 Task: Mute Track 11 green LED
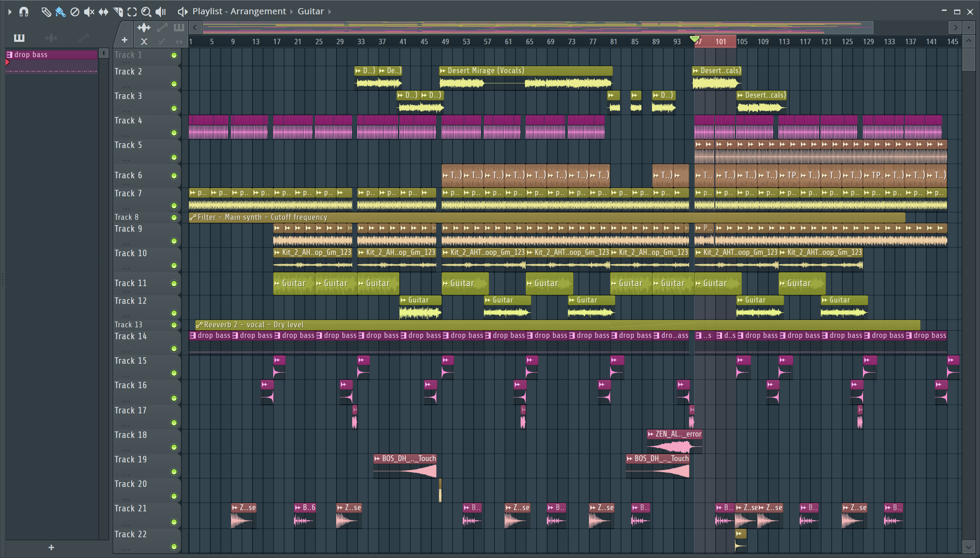pyautogui.click(x=174, y=284)
